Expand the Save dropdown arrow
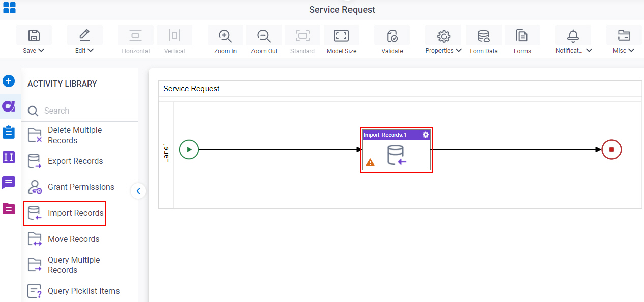644x302 pixels. [41, 50]
